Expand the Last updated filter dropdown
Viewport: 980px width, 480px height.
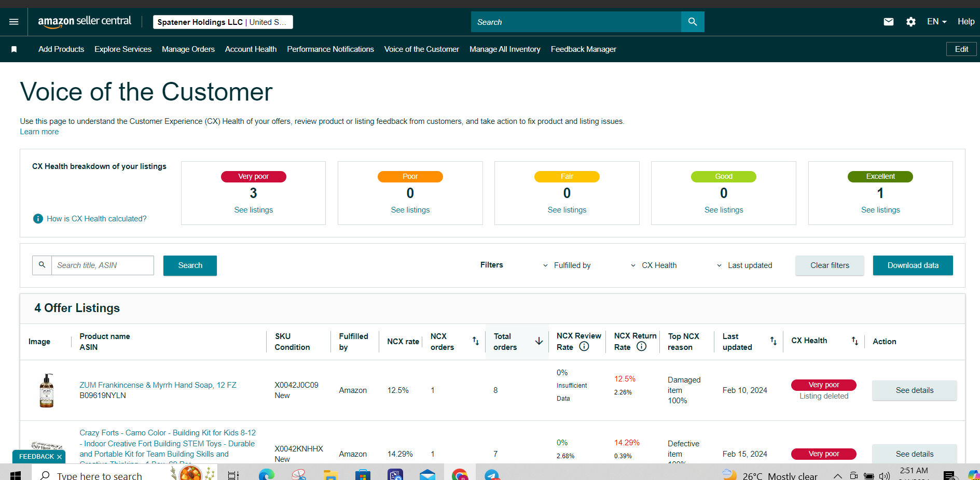(x=744, y=265)
